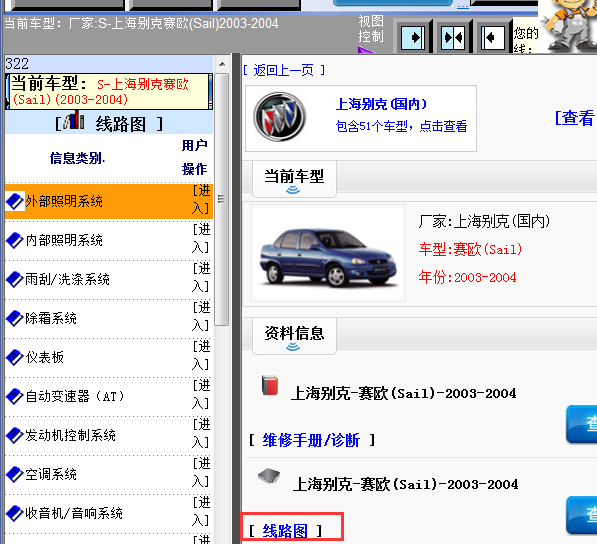
Task: Open the 线路图 link in 资料信息
Action: click(x=285, y=531)
